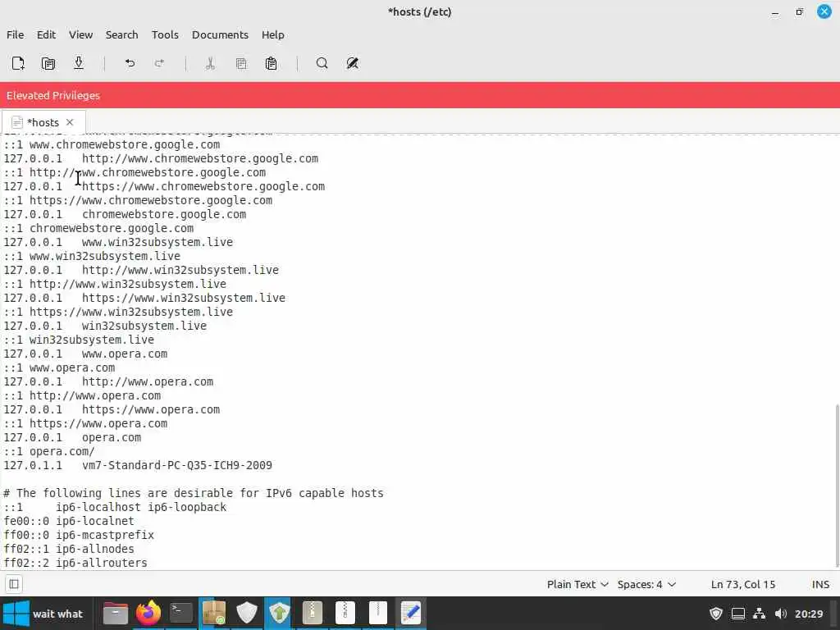
Task: Save the hosts file via toolbar
Action: tap(79, 63)
